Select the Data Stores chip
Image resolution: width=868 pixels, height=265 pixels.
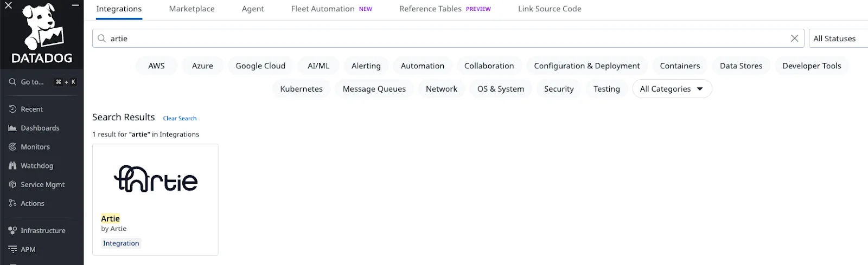point(741,66)
